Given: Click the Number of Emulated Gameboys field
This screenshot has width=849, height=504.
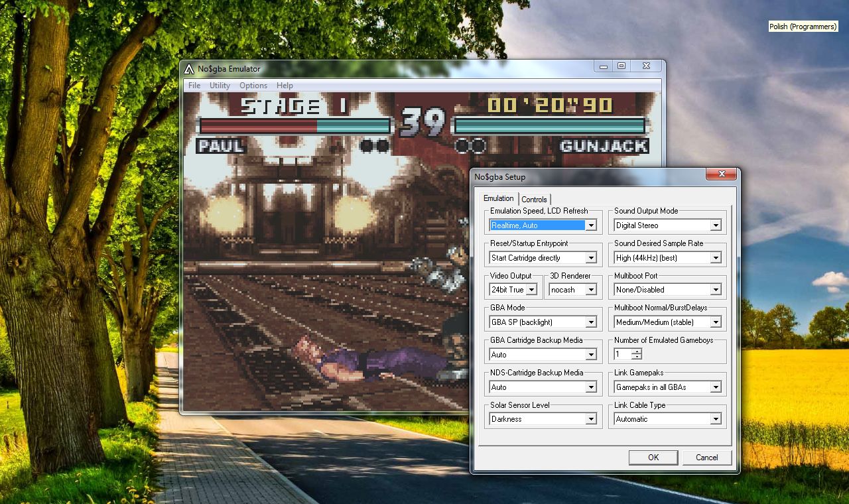Looking at the screenshot, I should tap(623, 355).
